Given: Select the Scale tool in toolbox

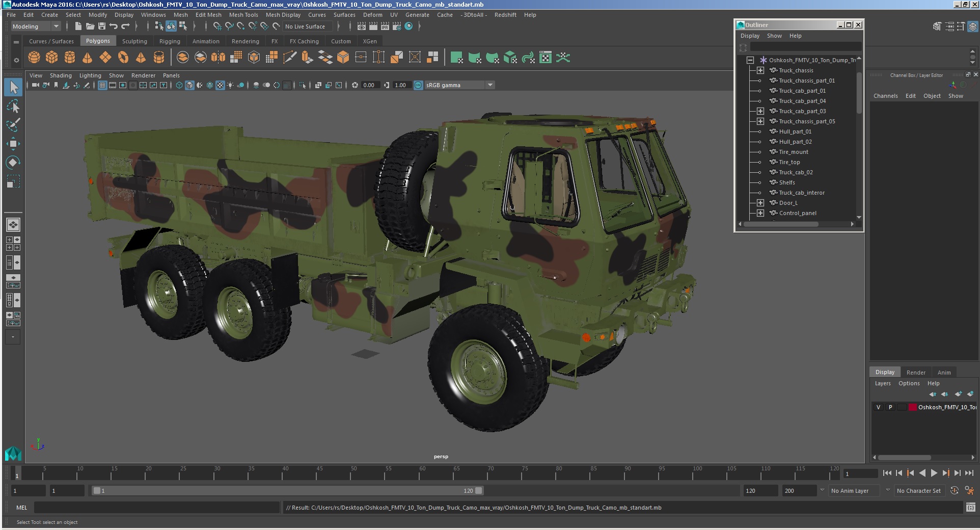Looking at the screenshot, I should click(13, 181).
